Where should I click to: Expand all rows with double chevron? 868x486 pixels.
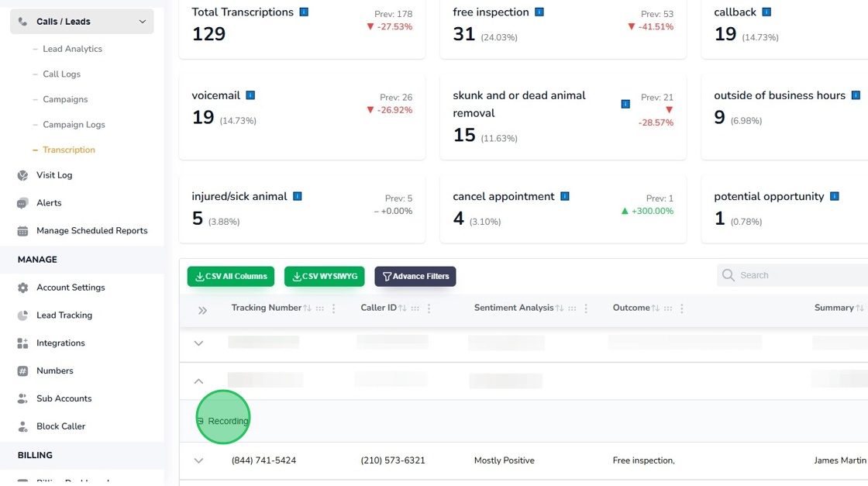[x=202, y=311]
